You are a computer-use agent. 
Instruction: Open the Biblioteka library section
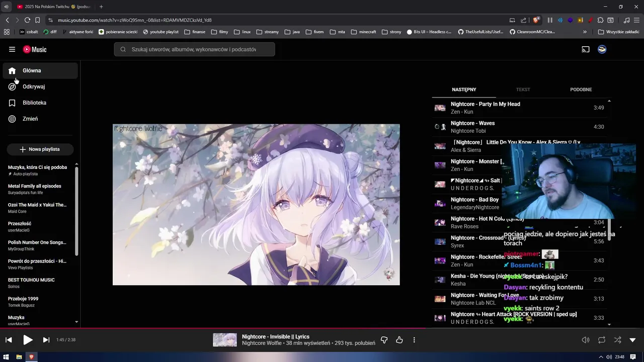40,103
